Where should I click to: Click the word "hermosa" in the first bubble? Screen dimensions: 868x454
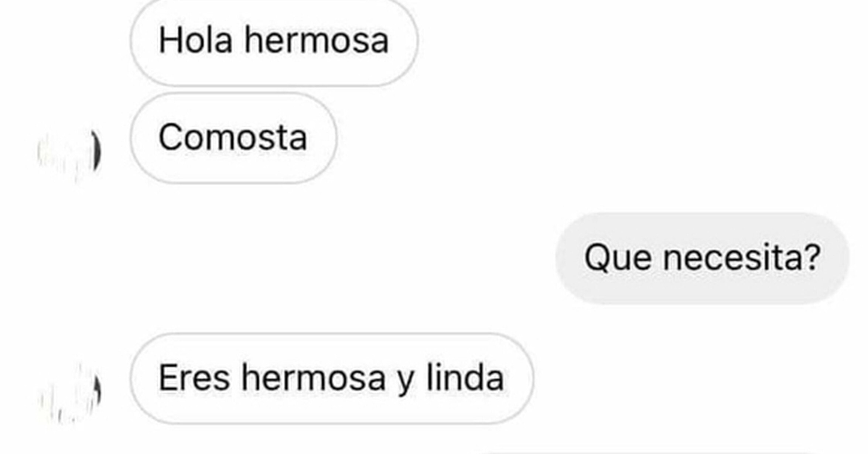tap(317, 40)
